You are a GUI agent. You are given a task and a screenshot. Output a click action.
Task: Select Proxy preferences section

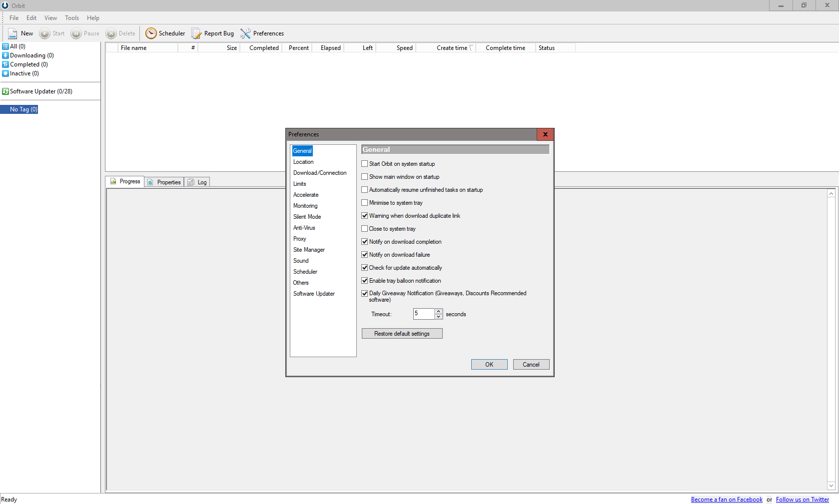[x=300, y=239]
